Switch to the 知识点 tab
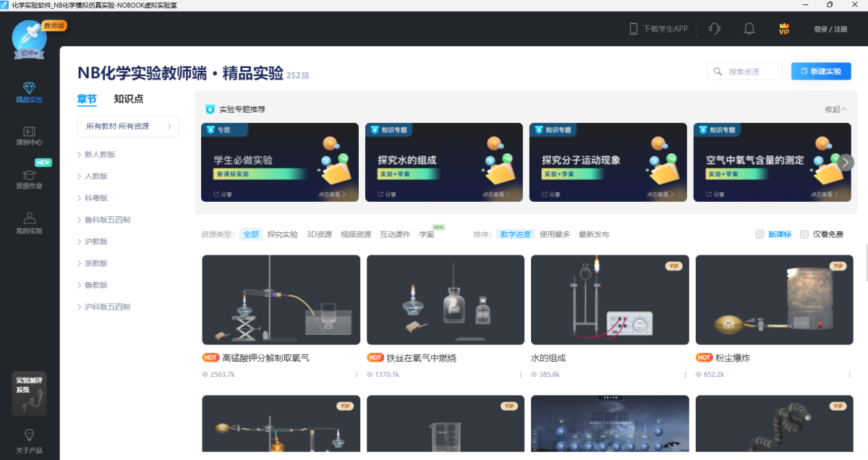 (x=129, y=99)
